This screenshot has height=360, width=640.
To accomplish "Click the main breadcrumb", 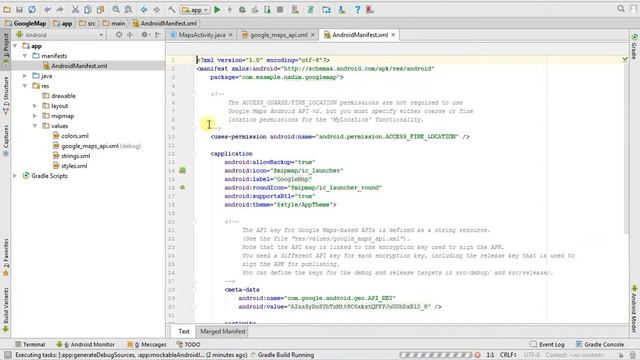I will [114, 23].
